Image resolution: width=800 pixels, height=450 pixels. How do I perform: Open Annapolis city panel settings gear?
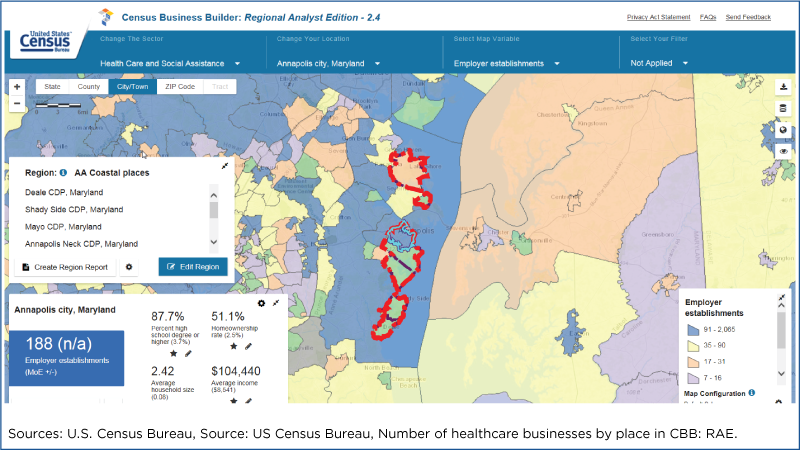[261, 303]
